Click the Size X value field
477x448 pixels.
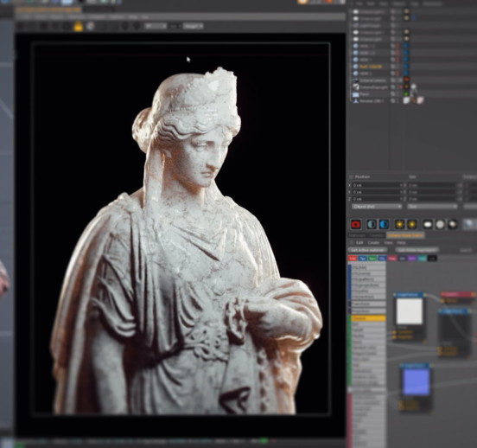pyautogui.click(x=433, y=185)
